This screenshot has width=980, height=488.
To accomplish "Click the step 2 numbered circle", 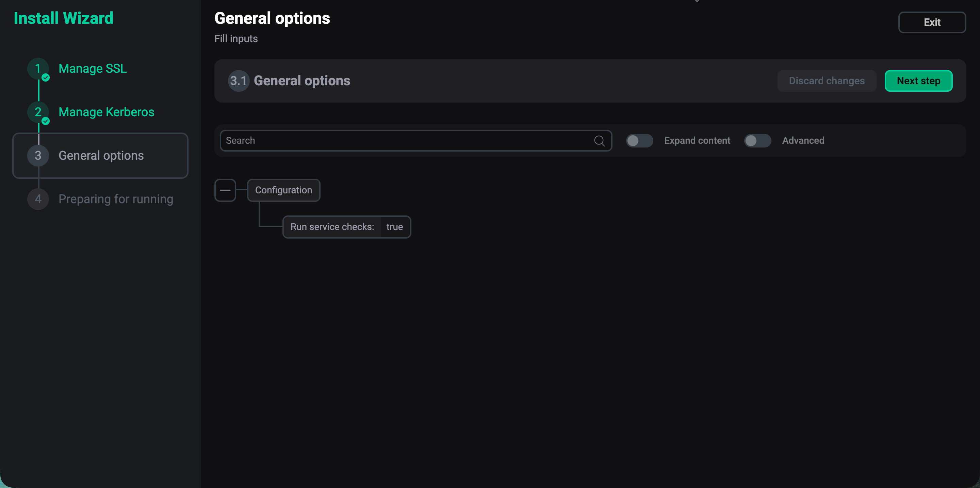I will (38, 112).
